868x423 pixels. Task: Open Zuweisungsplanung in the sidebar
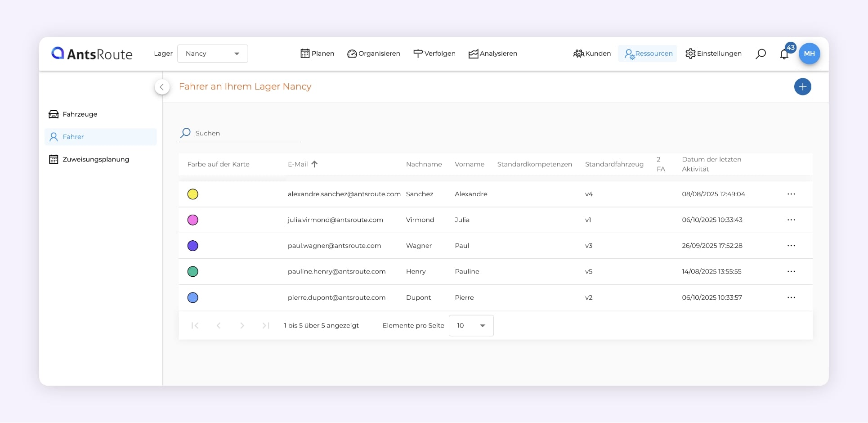[95, 159]
